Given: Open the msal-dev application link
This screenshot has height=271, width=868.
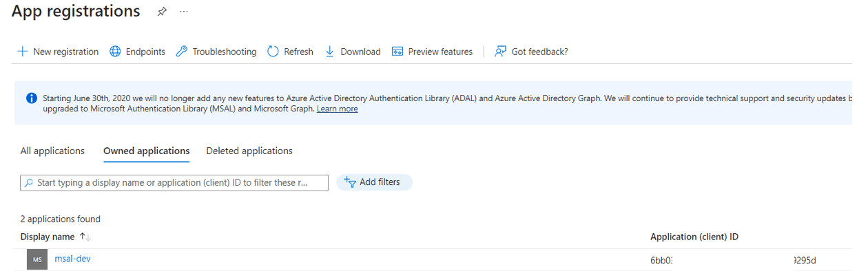Looking at the screenshot, I should coord(72,259).
